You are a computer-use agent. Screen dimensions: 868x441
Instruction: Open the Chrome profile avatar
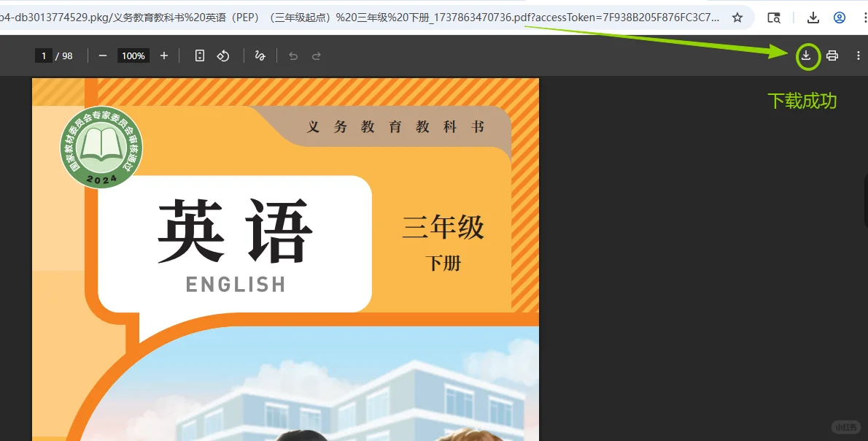[x=840, y=18]
